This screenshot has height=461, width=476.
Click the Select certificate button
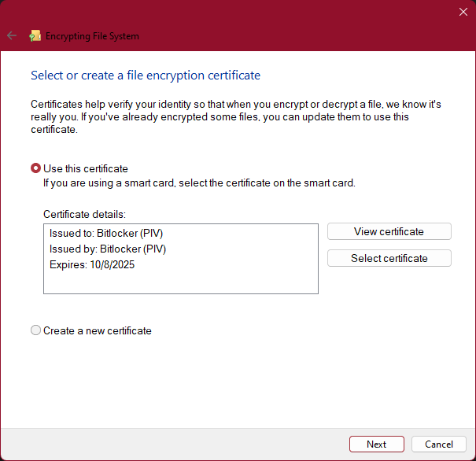(x=389, y=258)
